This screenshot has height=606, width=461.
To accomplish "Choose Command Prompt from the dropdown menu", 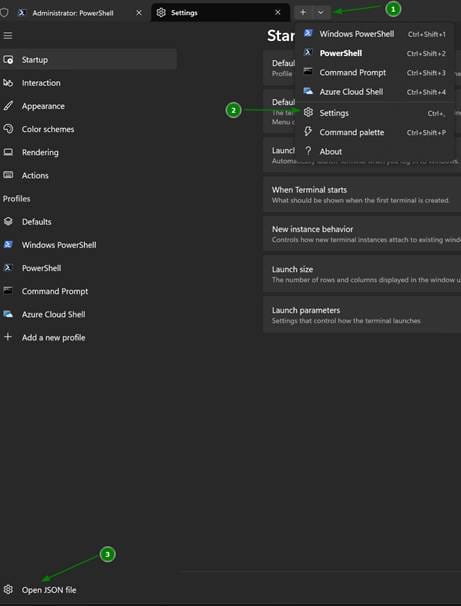I will 374,73.
